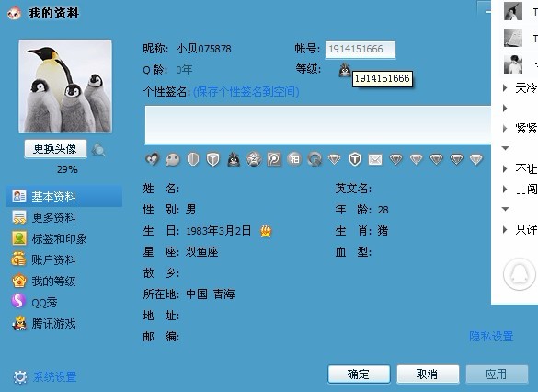
Task: Click the T shield badge icon
Action: 355,159
